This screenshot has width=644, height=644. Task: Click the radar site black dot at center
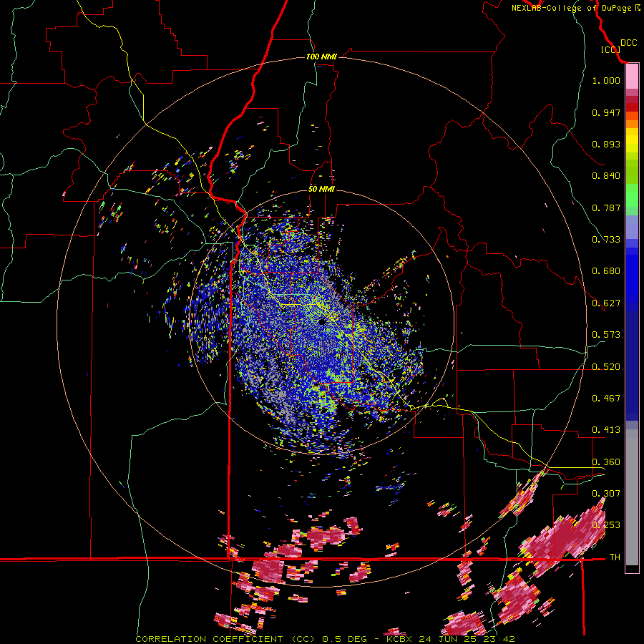point(323,321)
